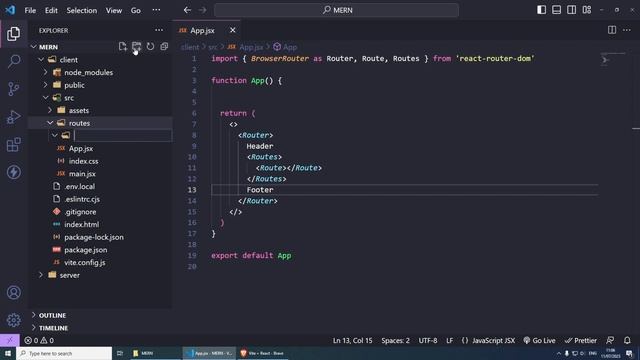Open Explorer views and more actions menu

(x=159, y=30)
